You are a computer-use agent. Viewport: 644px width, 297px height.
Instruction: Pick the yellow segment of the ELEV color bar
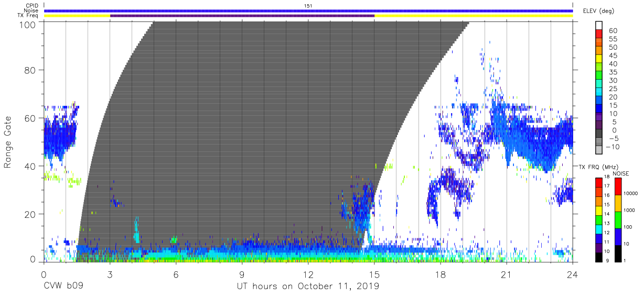599,58
